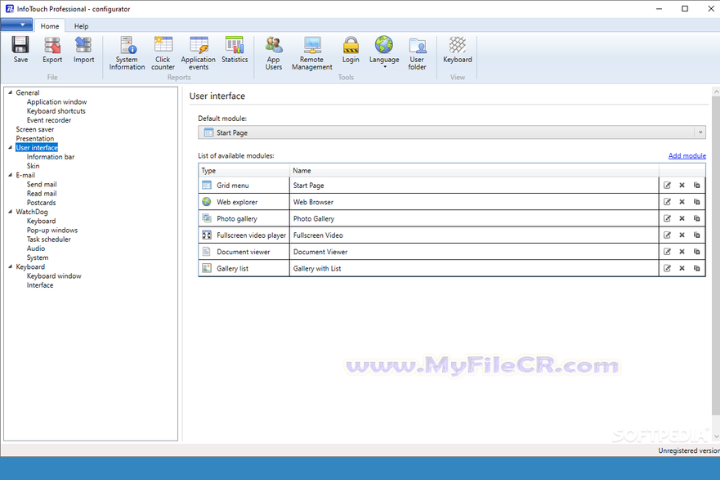
Task: Select Information bar in the tree
Action: pyautogui.click(x=51, y=157)
